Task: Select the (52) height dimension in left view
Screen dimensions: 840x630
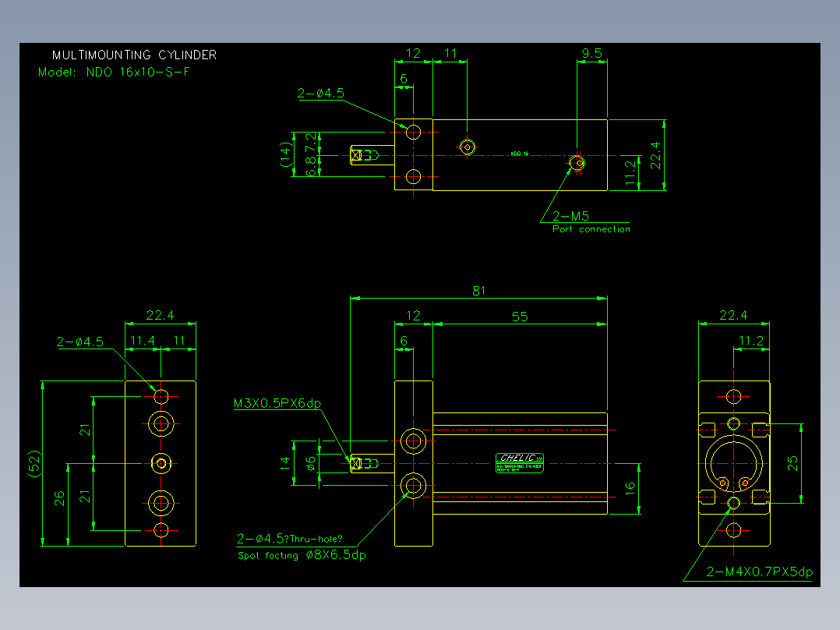Action: [34, 463]
